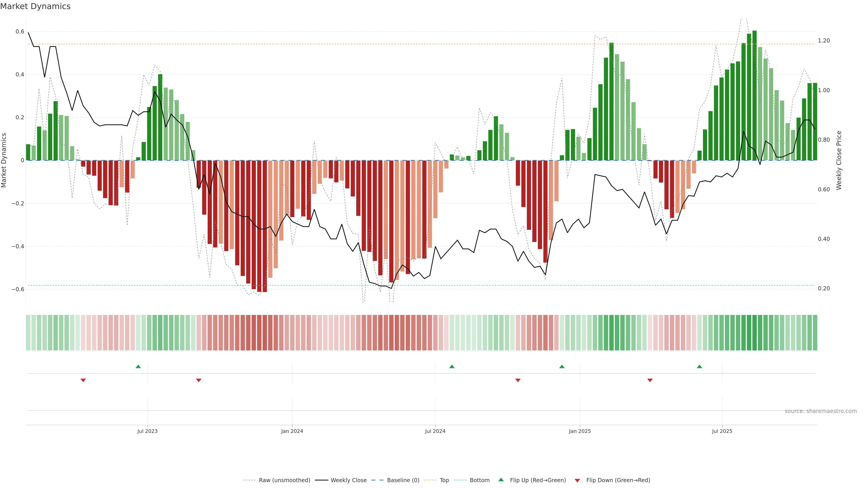Click the Market Dynamics chart title
Viewport: 868px width, 488px height.
[35, 6]
